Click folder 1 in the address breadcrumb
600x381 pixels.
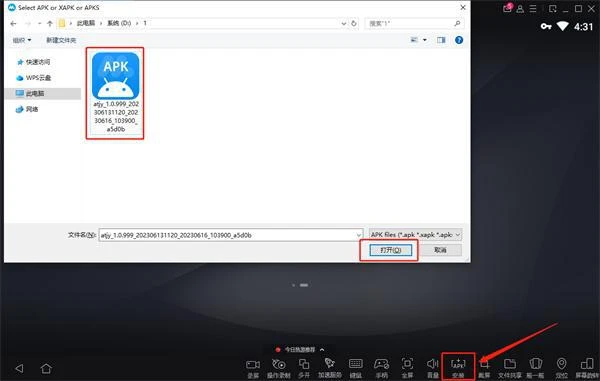[145, 23]
